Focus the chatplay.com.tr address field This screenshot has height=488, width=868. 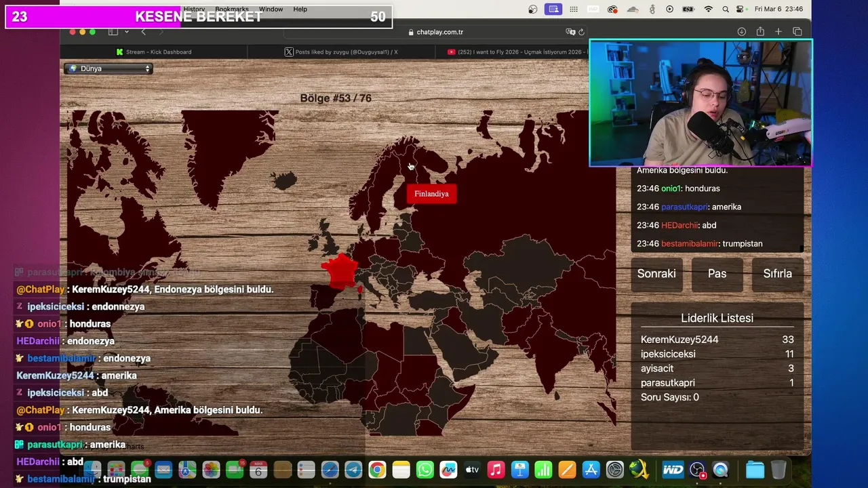434,32
